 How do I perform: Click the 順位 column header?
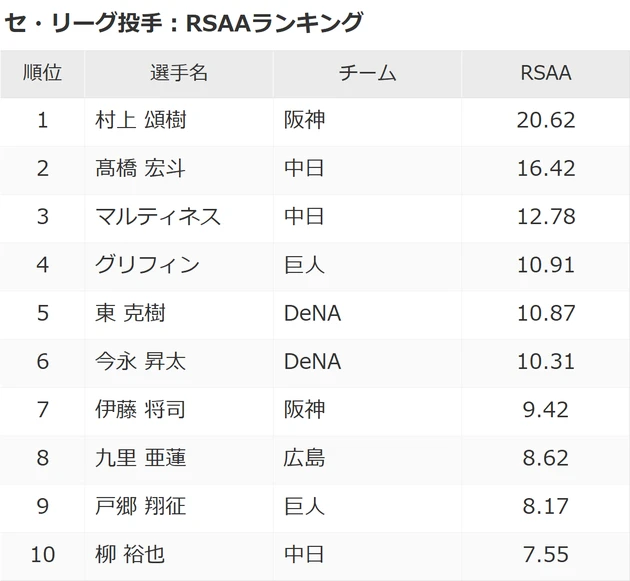pyautogui.click(x=42, y=73)
